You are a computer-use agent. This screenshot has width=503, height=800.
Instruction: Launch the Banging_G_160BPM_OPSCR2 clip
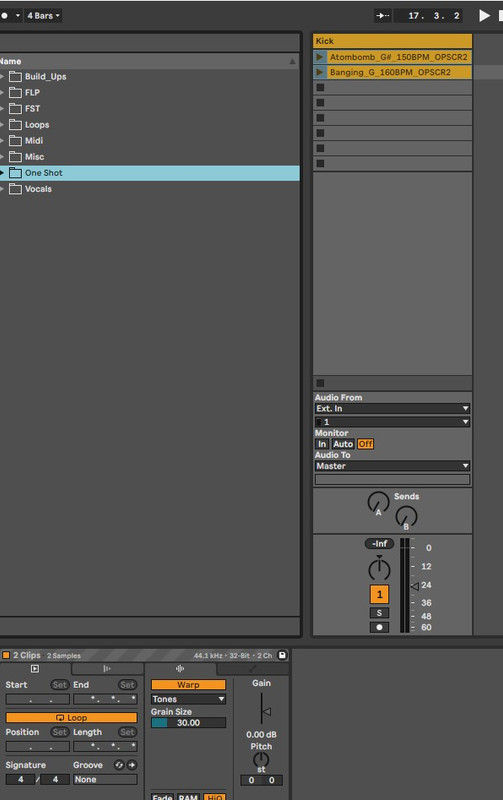(x=320, y=72)
